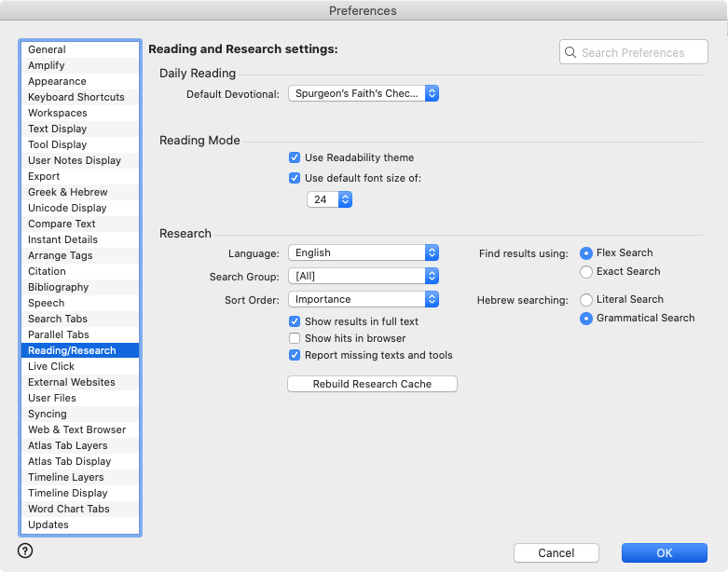Open Keyboard Shortcuts preferences
This screenshot has width=728, height=572.
point(76,97)
